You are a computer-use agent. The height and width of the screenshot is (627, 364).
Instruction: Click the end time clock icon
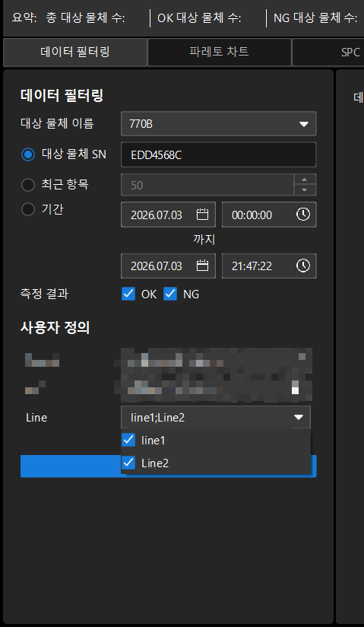coord(303,266)
